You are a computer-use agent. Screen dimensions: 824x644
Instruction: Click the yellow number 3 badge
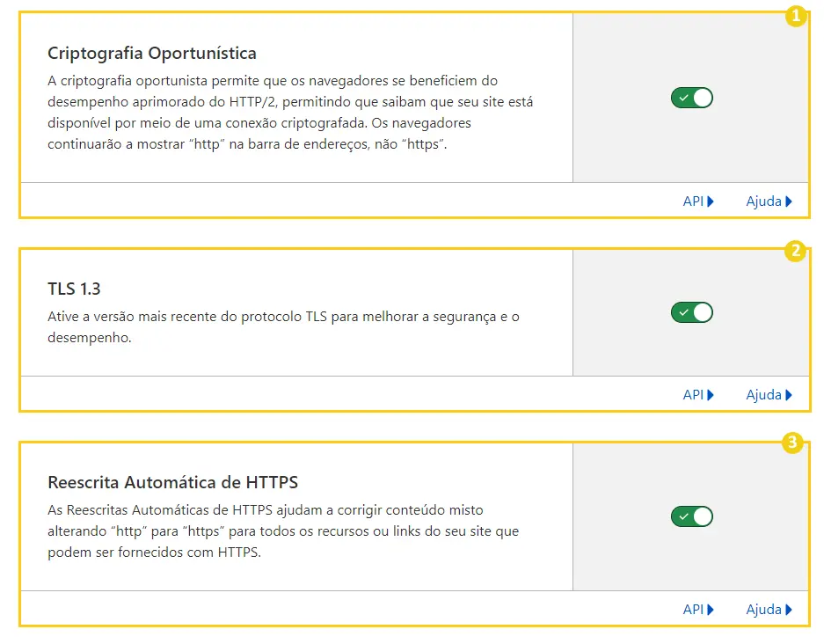tap(793, 443)
